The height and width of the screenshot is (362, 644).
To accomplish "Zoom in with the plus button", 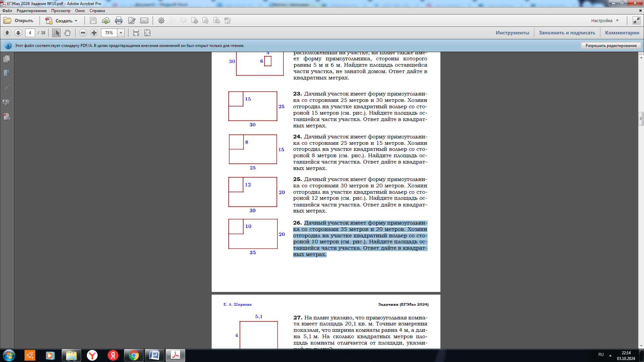I will (94, 33).
